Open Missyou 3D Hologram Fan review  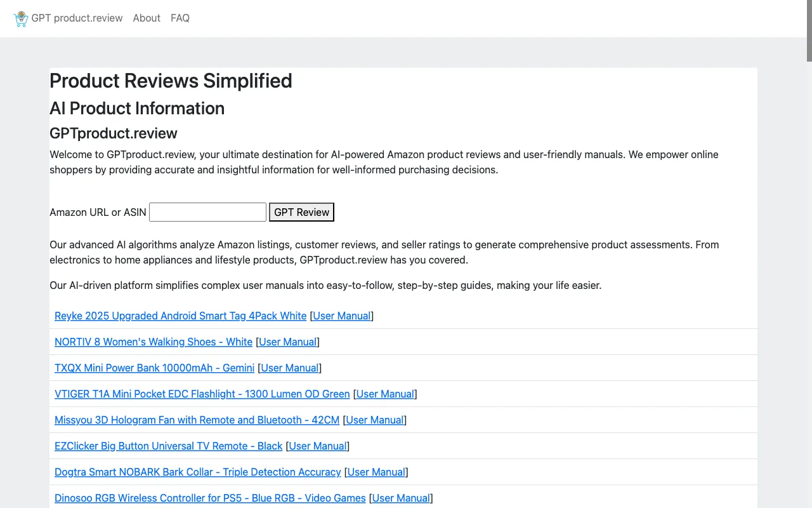coord(197,420)
